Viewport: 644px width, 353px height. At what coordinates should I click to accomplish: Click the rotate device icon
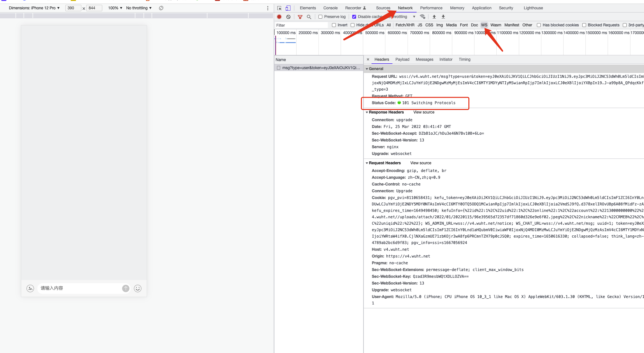click(x=161, y=8)
